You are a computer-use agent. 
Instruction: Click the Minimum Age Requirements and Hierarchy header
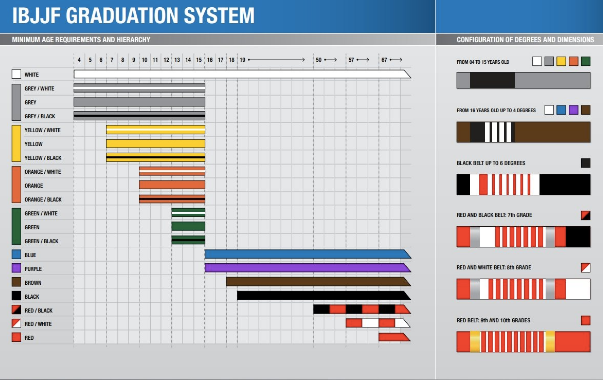pos(81,40)
